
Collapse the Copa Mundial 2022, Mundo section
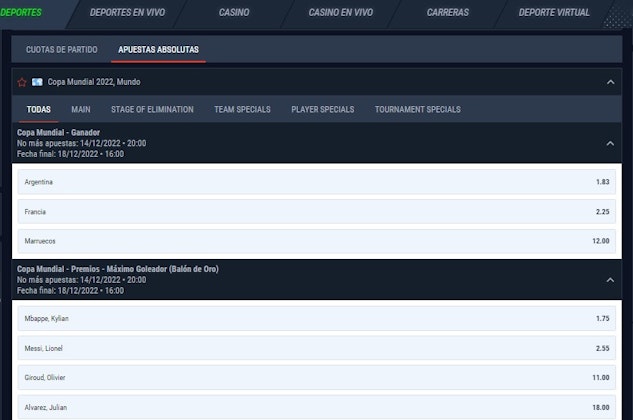[x=610, y=82]
